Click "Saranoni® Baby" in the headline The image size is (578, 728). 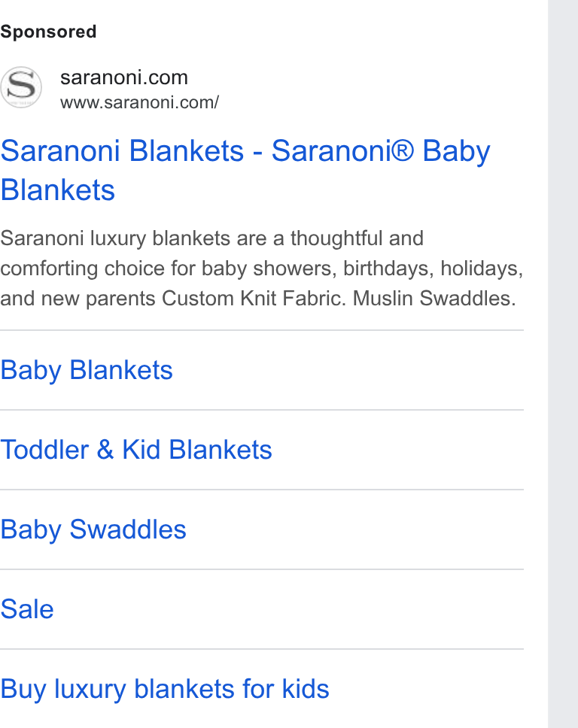coord(381,151)
